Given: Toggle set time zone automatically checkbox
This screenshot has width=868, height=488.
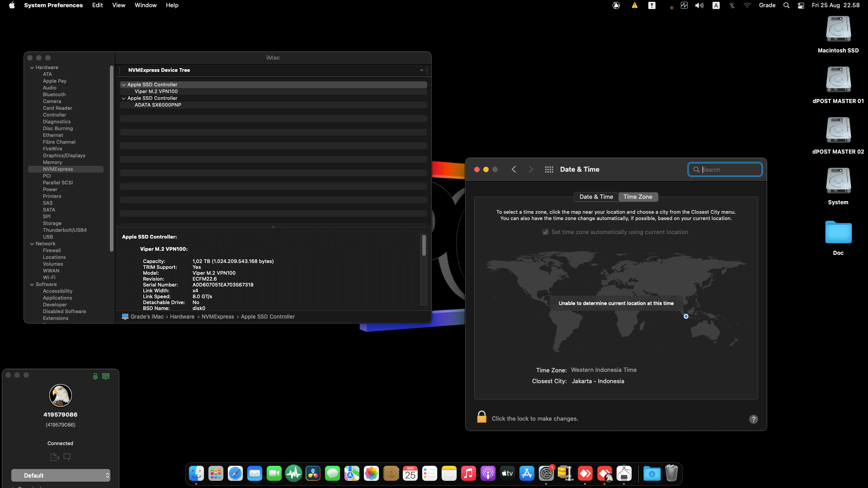Looking at the screenshot, I should point(546,232).
